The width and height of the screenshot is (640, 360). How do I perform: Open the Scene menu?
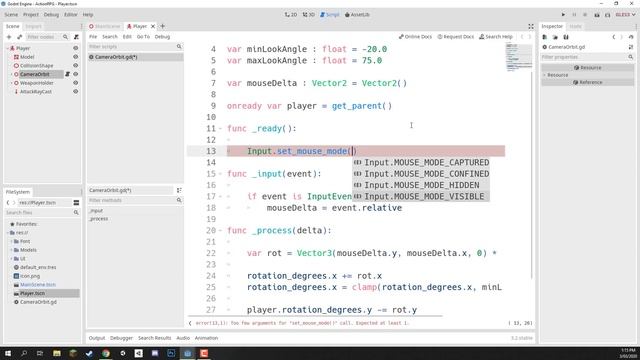[11, 14]
